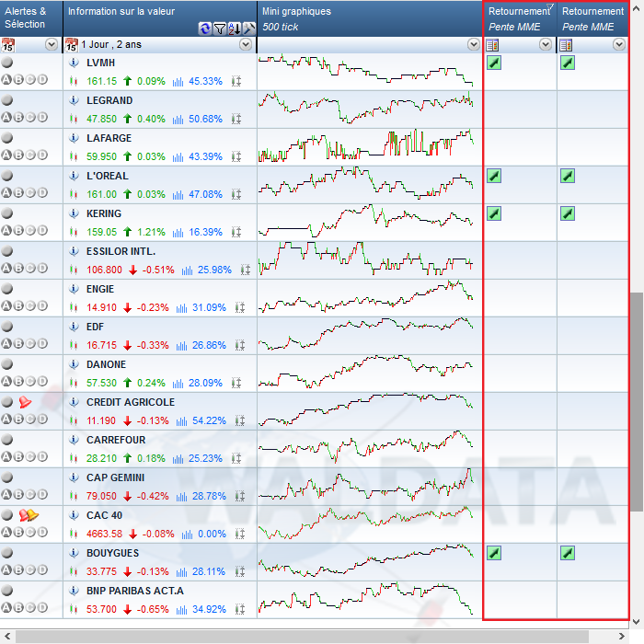Click the second Retournement Pente MME header
The image size is (644, 644).
tap(593, 18)
